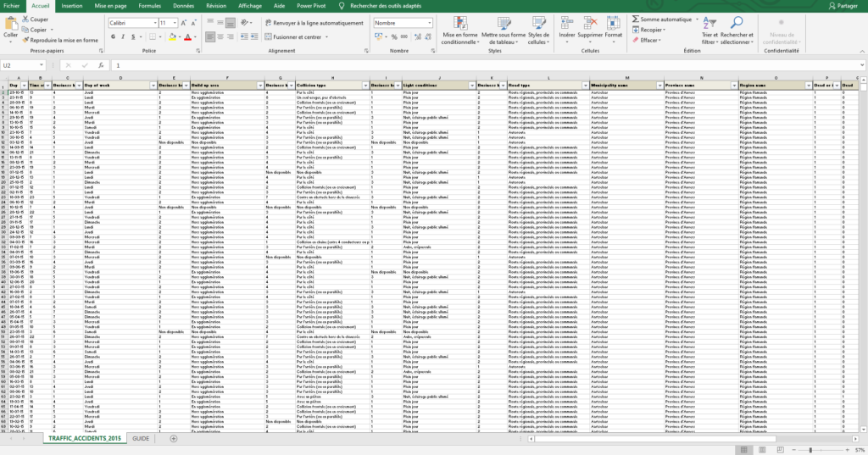Image resolution: width=868 pixels, height=455 pixels.
Task: Click the Couper scissors button
Action: 35,19
